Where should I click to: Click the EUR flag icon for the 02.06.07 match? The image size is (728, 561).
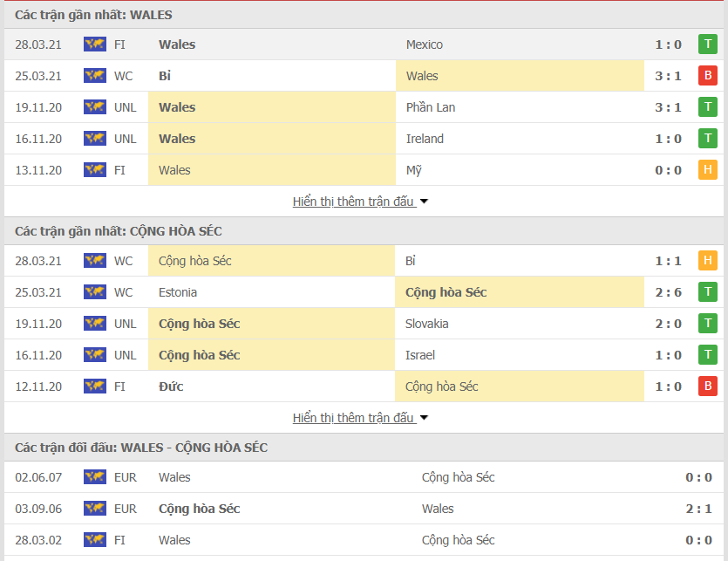94,477
